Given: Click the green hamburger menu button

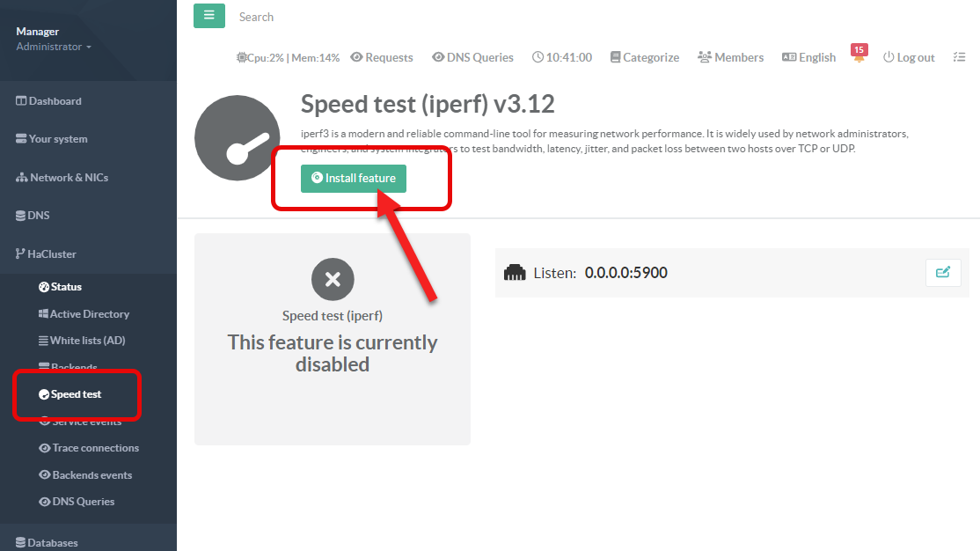Looking at the screenshot, I should click(x=208, y=16).
